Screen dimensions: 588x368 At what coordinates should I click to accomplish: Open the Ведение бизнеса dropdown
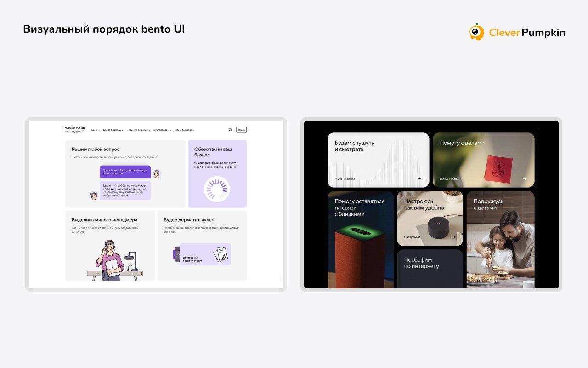click(x=138, y=130)
